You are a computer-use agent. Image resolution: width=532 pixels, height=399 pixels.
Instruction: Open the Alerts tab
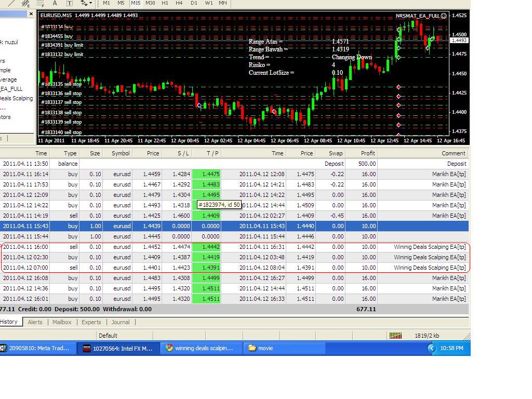point(35,322)
